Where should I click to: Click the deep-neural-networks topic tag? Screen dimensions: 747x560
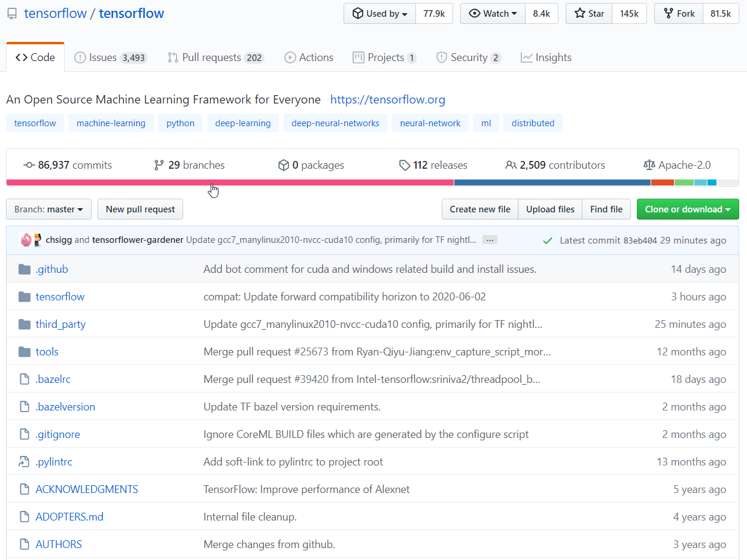coord(335,123)
